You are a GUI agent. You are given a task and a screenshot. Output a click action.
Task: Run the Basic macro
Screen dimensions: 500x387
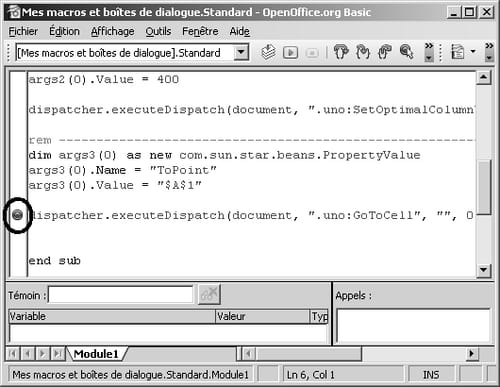tap(290, 53)
